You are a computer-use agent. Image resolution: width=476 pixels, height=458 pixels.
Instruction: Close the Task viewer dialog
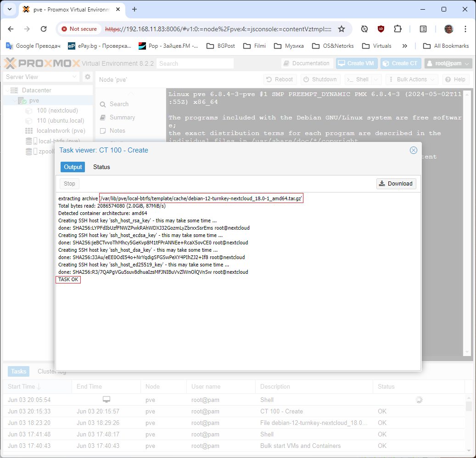413,150
